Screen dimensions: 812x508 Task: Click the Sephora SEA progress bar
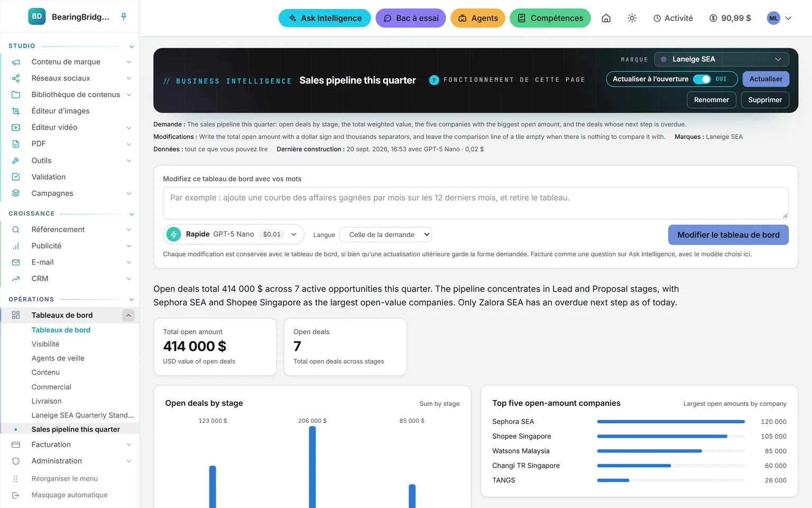(671, 422)
